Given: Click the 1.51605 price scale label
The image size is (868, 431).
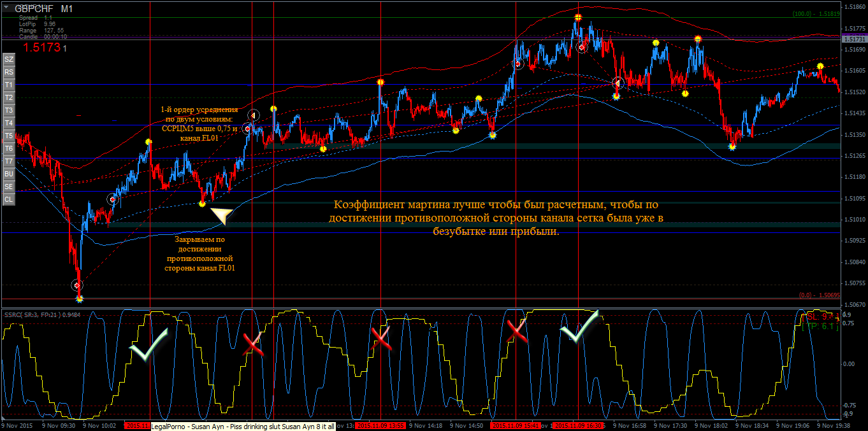Looking at the screenshot, I should click(854, 70).
